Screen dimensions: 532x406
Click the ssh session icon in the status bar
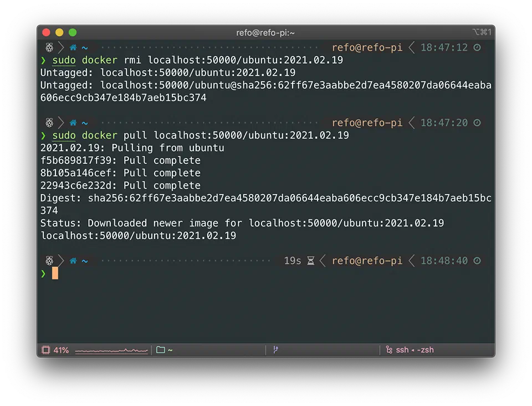[x=390, y=350]
